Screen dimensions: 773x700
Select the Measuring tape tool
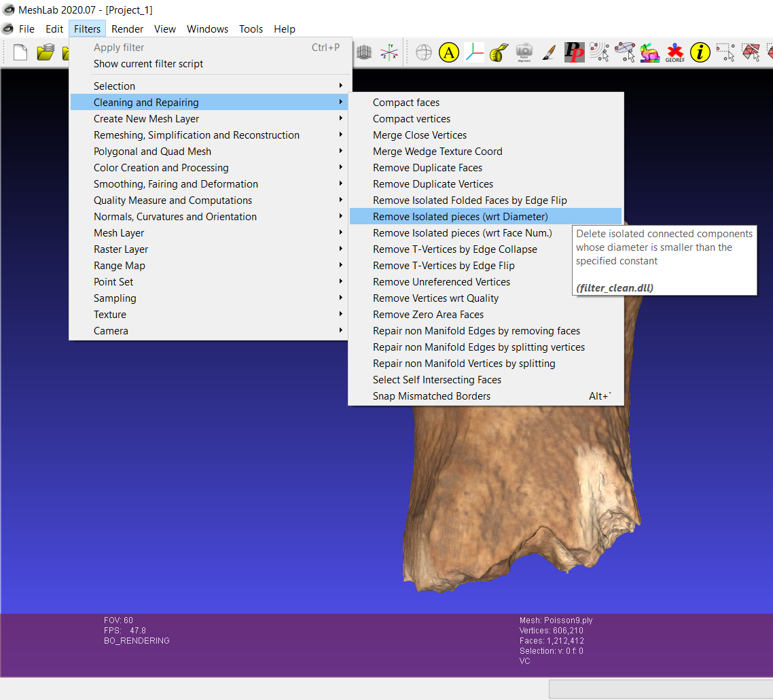click(x=499, y=52)
